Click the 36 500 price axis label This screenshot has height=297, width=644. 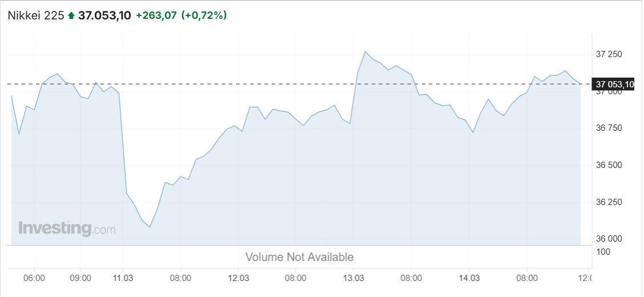tap(609, 165)
